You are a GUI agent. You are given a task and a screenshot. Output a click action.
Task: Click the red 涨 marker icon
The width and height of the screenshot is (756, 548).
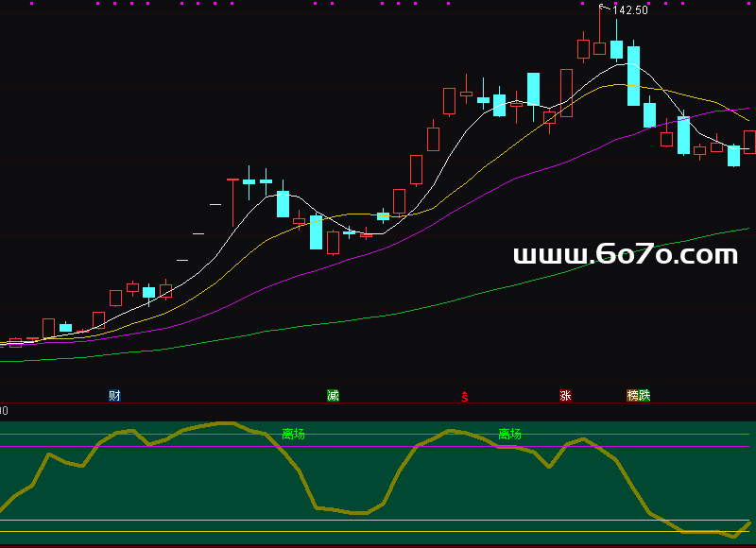point(565,395)
